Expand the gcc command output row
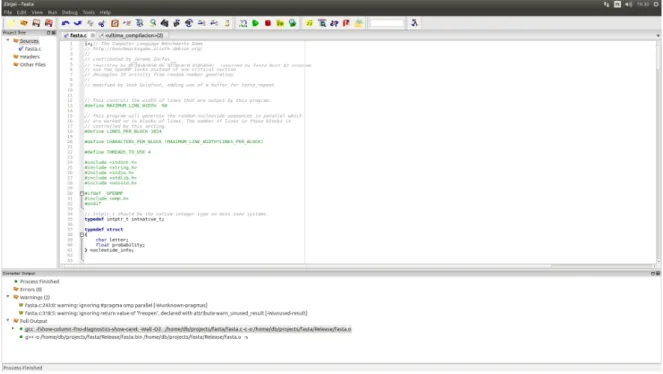Screen dimensions: 663x374 click(x=13, y=328)
